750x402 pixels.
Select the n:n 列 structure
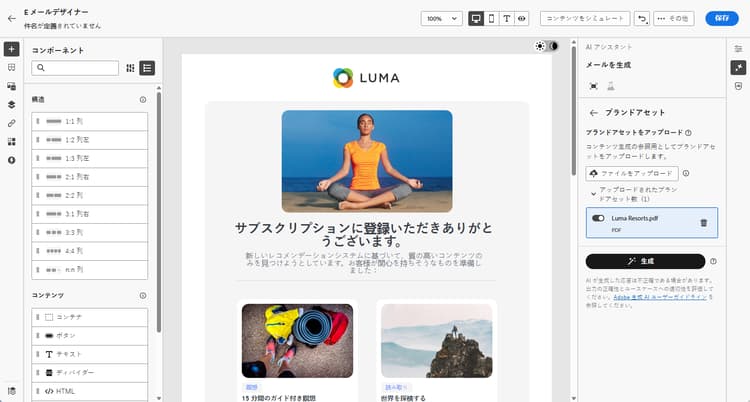pos(89,270)
